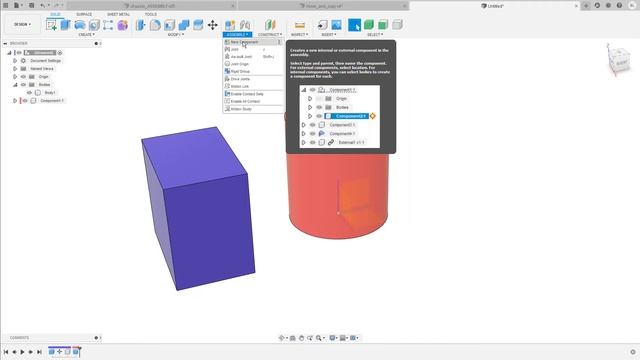Collapse the Bodies folder node
Image resolution: width=640 pixels, height=360 pixels.
[x=15, y=84]
